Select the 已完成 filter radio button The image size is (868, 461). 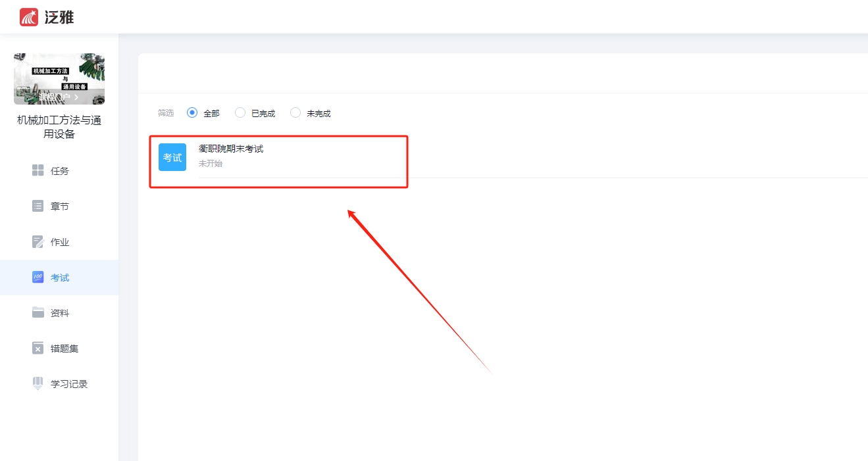(x=240, y=113)
